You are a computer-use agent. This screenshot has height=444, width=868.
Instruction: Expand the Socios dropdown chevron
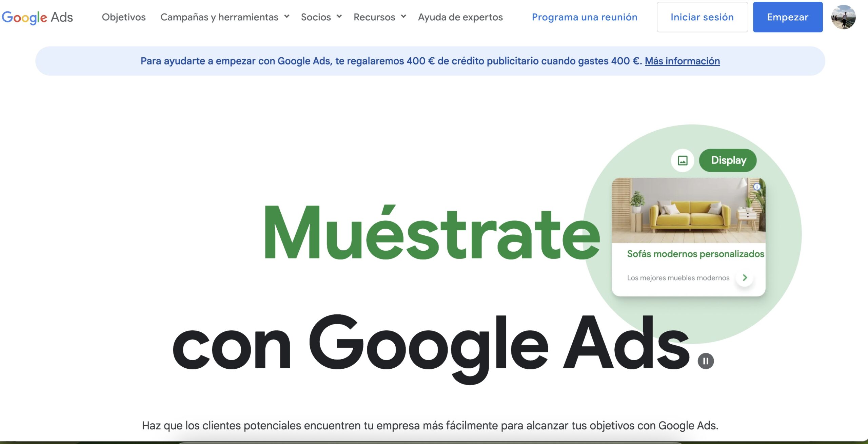click(x=339, y=16)
